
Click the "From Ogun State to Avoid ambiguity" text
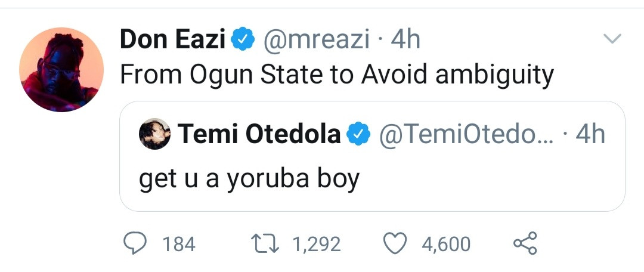337,75
